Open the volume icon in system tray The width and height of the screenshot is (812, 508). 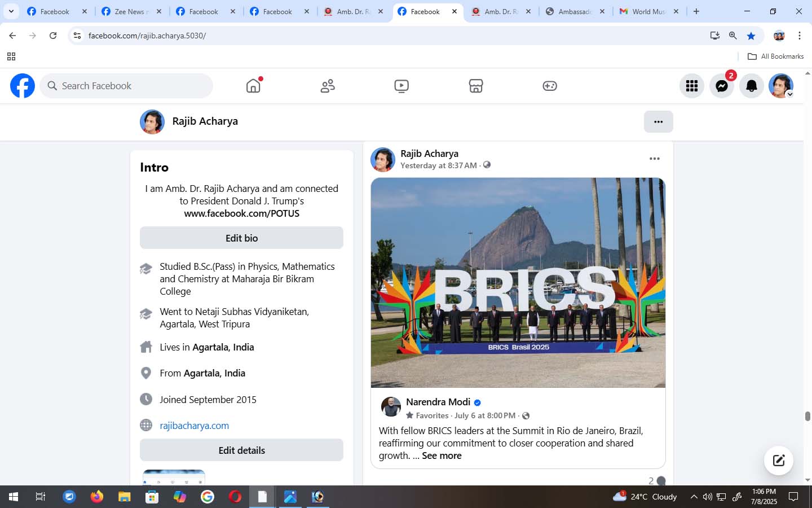(707, 497)
